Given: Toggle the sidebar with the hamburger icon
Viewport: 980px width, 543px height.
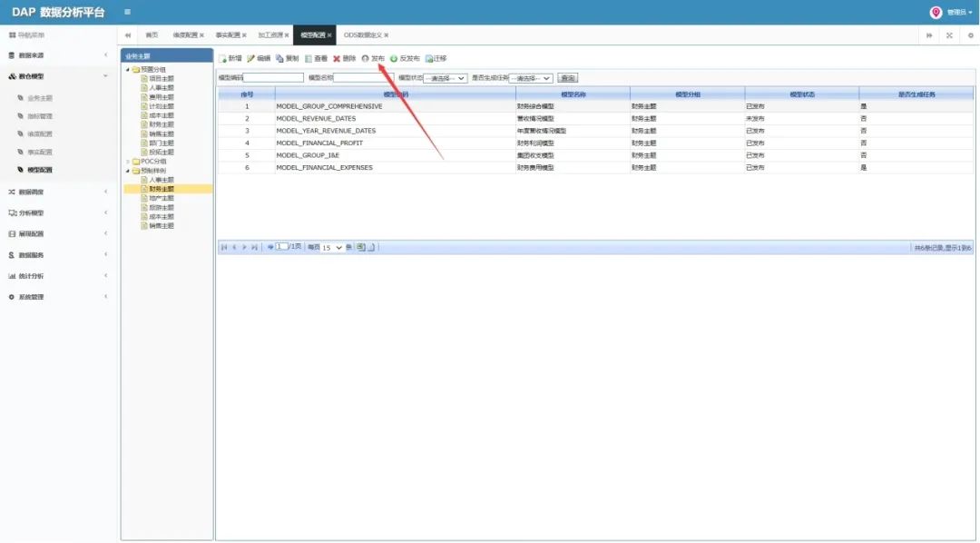Looking at the screenshot, I should pyautogui.click(x=128, y=12).
